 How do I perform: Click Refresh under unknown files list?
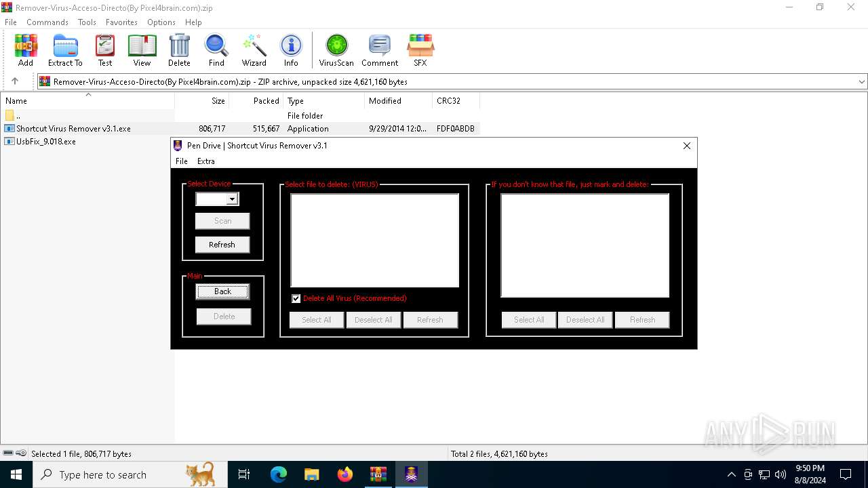click(642, 320)
